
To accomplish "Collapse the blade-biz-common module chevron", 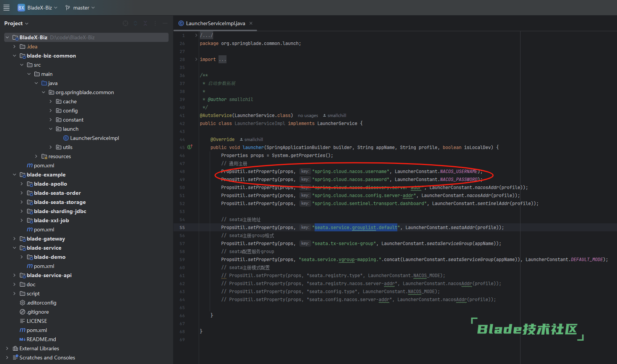I will coord(14,56).
